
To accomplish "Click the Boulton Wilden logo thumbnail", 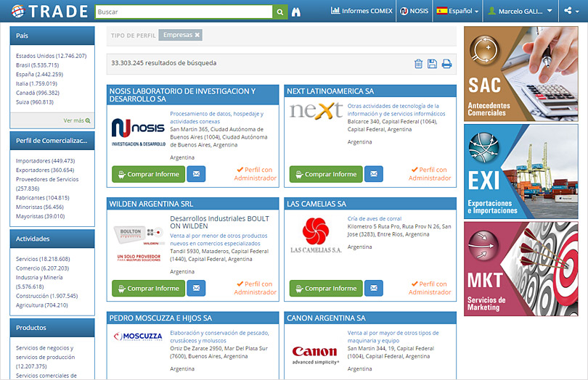I will click(139, 244).
